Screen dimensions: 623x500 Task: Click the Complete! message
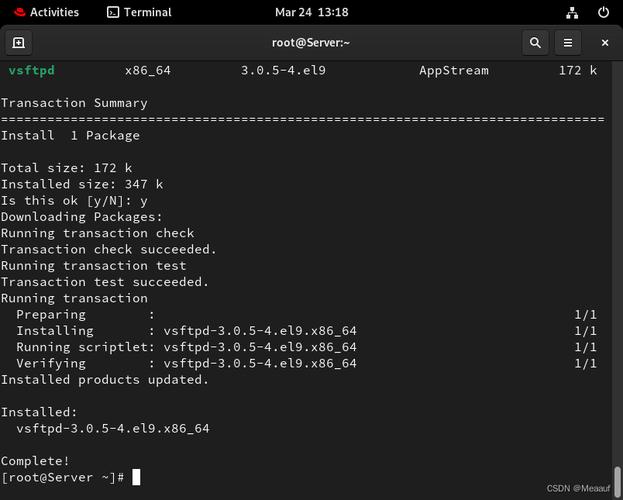coord(35,461)
